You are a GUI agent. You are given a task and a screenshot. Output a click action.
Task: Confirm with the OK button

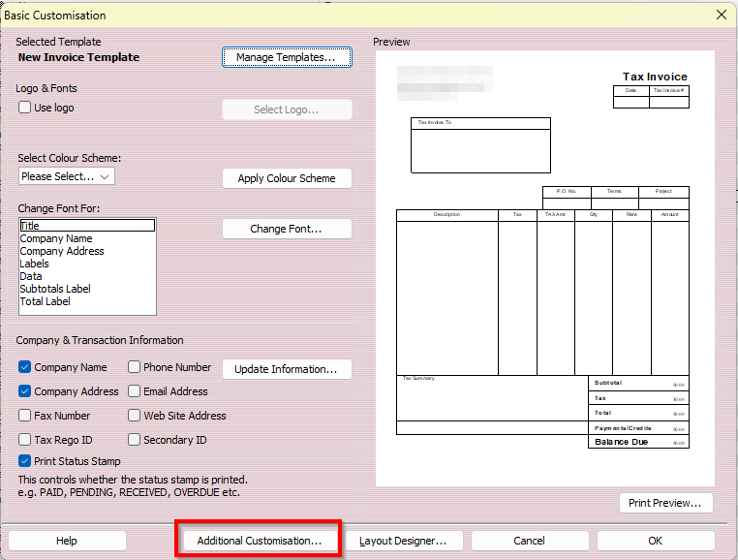pos(656,541)
